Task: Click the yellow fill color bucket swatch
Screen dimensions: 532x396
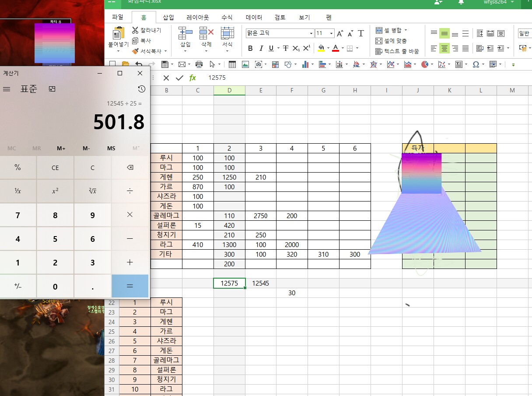Action: pos(321,48)
